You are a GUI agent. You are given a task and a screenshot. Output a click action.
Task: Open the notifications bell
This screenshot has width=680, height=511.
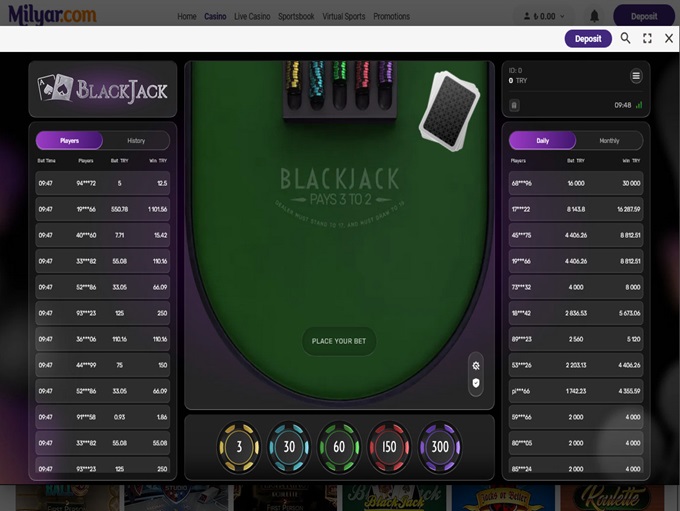point(595,16)
